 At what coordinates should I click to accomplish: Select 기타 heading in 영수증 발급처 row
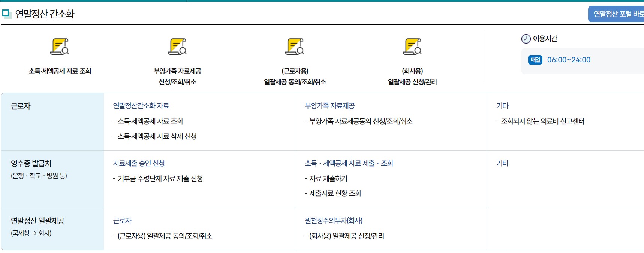tap(502, 163)
